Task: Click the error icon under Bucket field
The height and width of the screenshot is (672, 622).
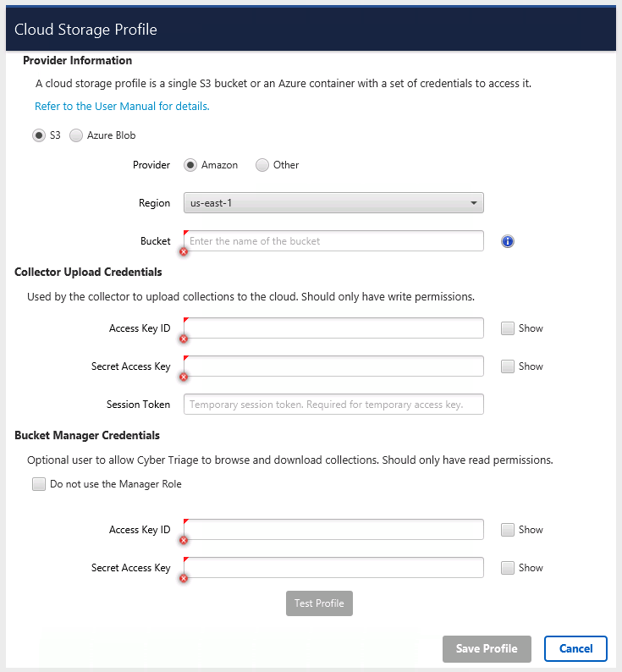Action: (184, 252)
